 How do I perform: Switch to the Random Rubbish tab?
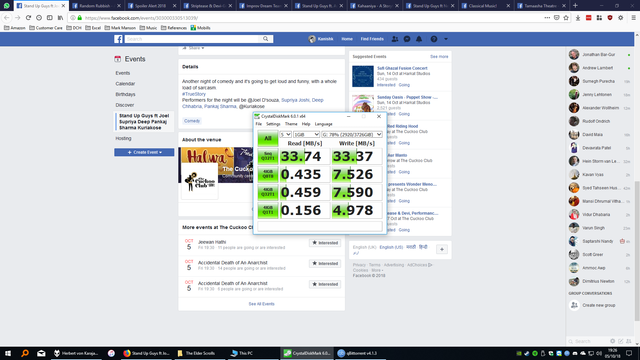(96, 6)
